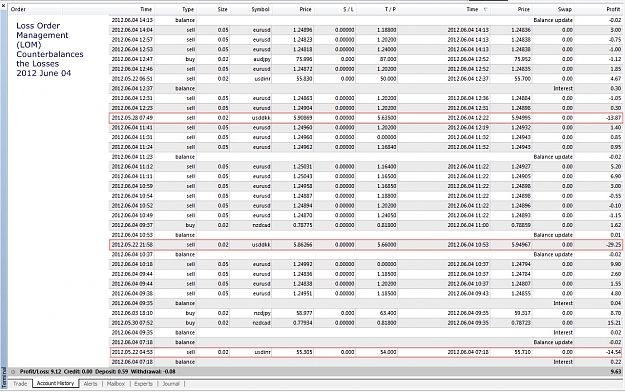Select the Experts tab
This screenshot has width=625, height=392.
(x=143, y=384)
